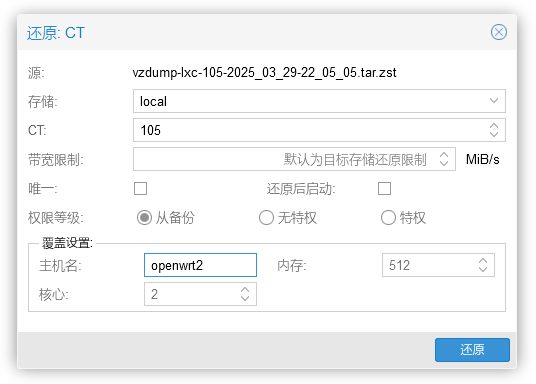Decrease the 带宽限制 spinner value
Screen dimensions: 536x384
click(444, 163)
